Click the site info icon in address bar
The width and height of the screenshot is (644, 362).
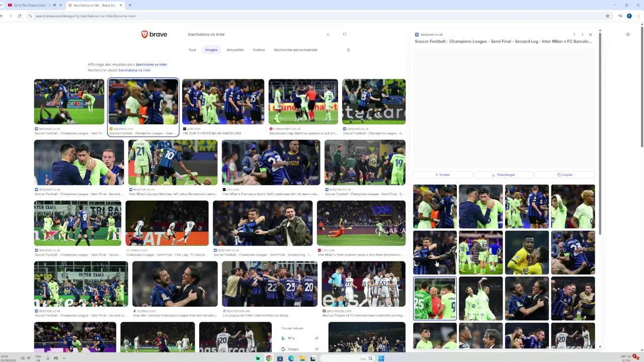coord(30,16)
